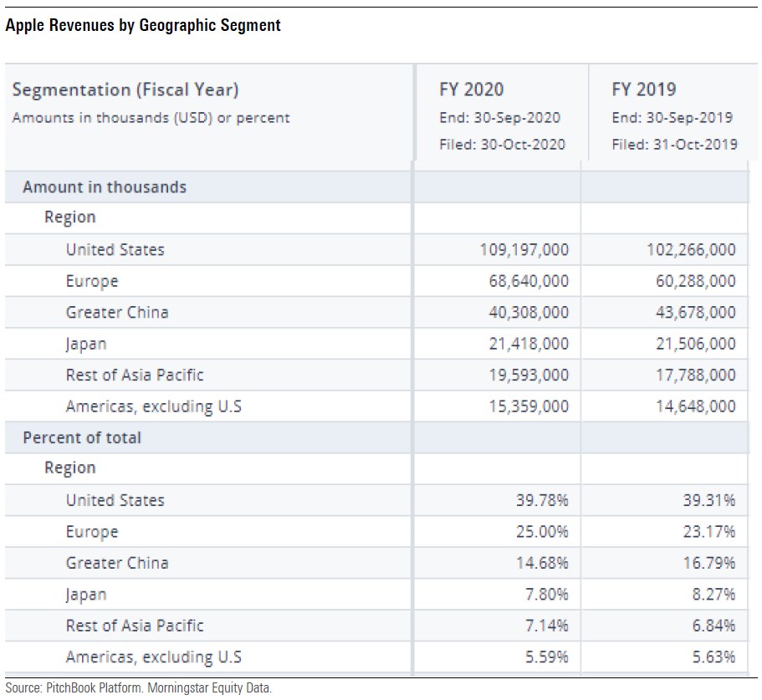Viewport: 762px width, 700px height.
Task: Click the FY 2020 column header
Action: (x=472, y=89)
